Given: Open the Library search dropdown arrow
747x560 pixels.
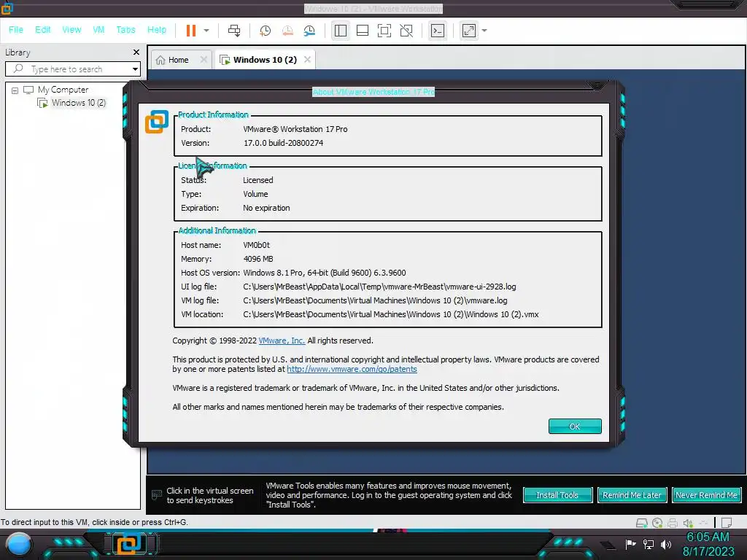Looking at the screenshot, I should [135, 69].
